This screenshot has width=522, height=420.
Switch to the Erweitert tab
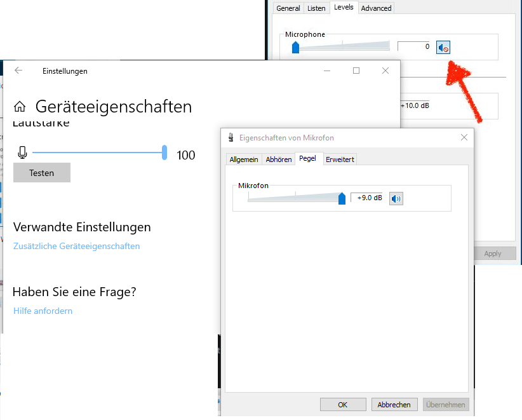coord(340,159)
